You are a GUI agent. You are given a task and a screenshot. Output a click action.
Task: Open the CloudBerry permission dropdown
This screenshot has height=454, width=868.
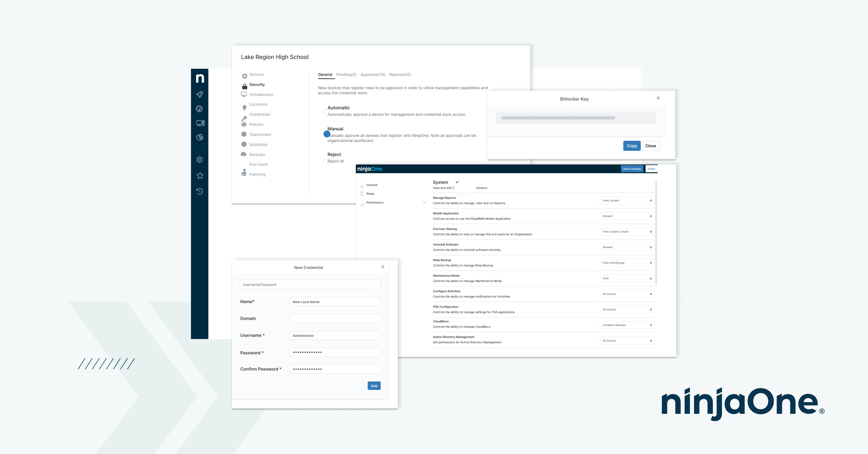coord(627,325)
